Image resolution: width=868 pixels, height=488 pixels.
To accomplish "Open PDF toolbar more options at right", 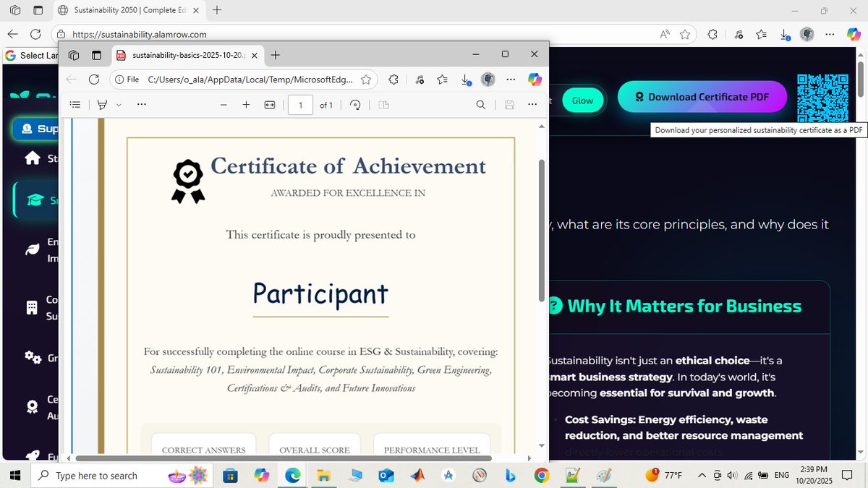I will pyautogui.click(x=533, y=105).
